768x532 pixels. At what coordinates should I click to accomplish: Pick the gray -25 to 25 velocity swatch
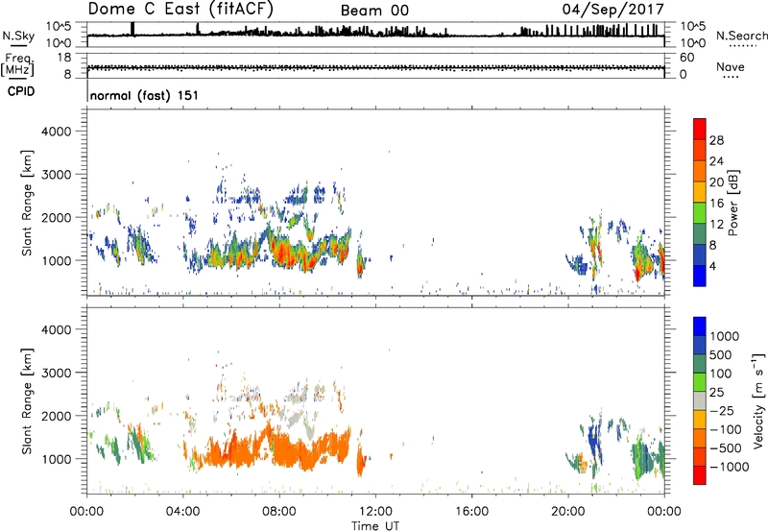tap(700, 400)
